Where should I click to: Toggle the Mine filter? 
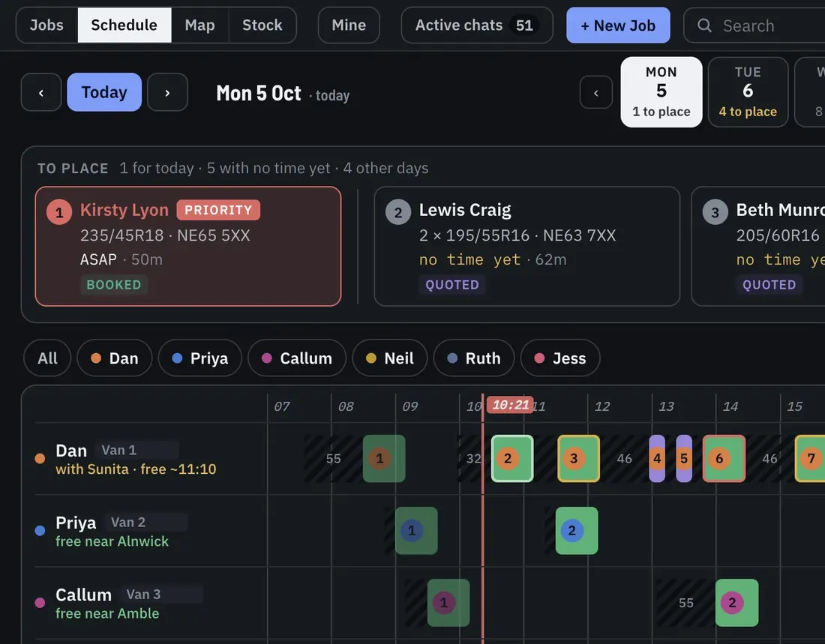point(349,25)
